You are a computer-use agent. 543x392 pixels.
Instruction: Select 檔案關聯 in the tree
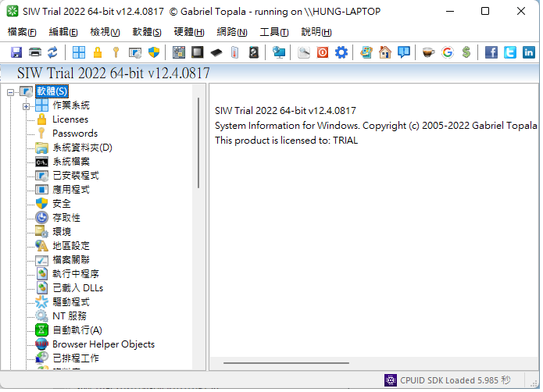tap(71, 260)
